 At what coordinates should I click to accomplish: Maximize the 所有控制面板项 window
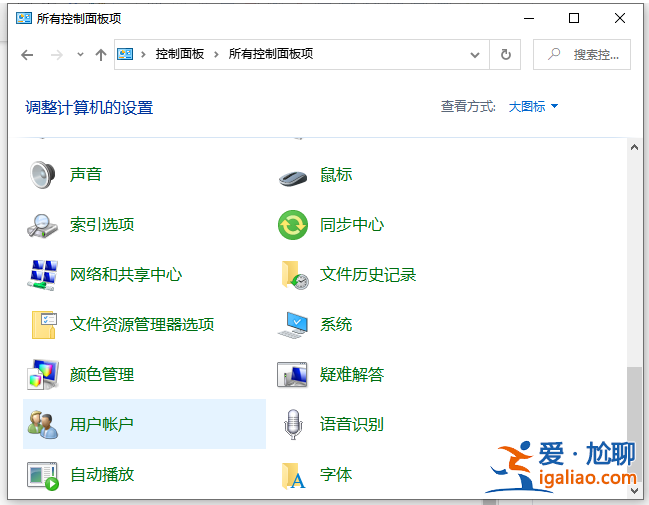pyautogui.click(x=574, y=18)
